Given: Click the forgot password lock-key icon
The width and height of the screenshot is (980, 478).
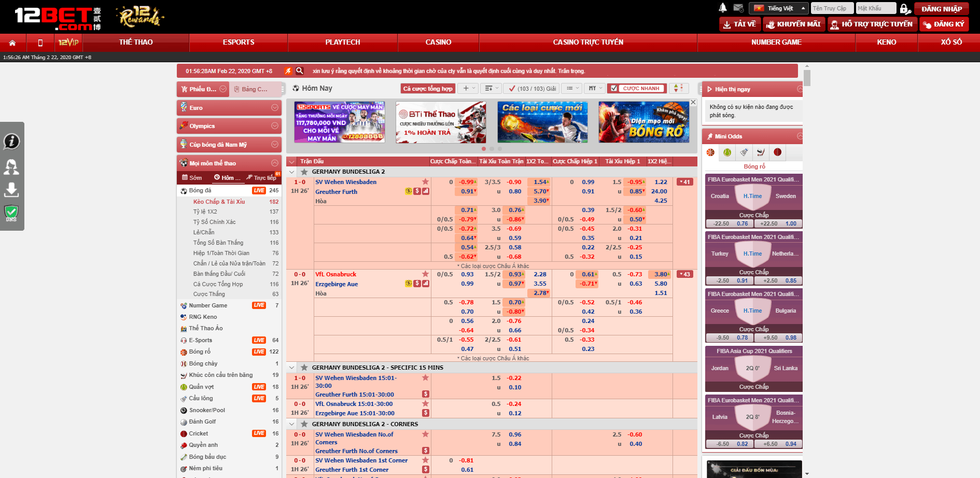Looking at the screenshot, I should click(x=905, y=8).
